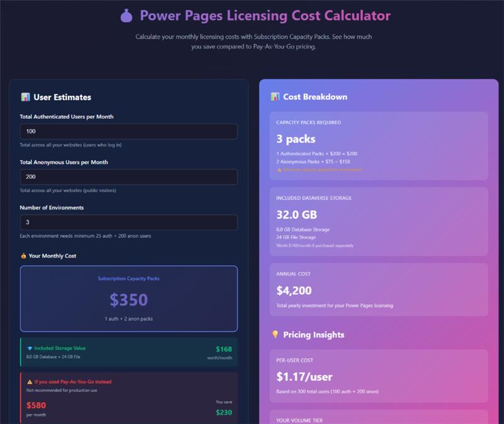Screen dimensions: 504x424
Task: Click the Power Pages Licensing Cost Calculator heading
Action: tap(265, 16)
